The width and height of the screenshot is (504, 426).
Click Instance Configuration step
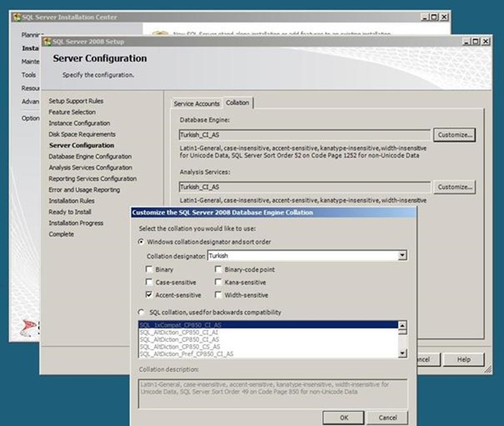79,123
